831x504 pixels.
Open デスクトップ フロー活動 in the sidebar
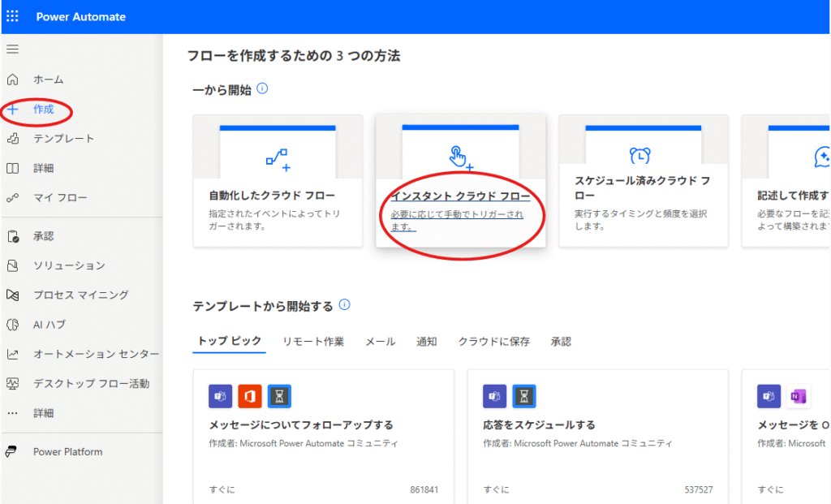91,384
